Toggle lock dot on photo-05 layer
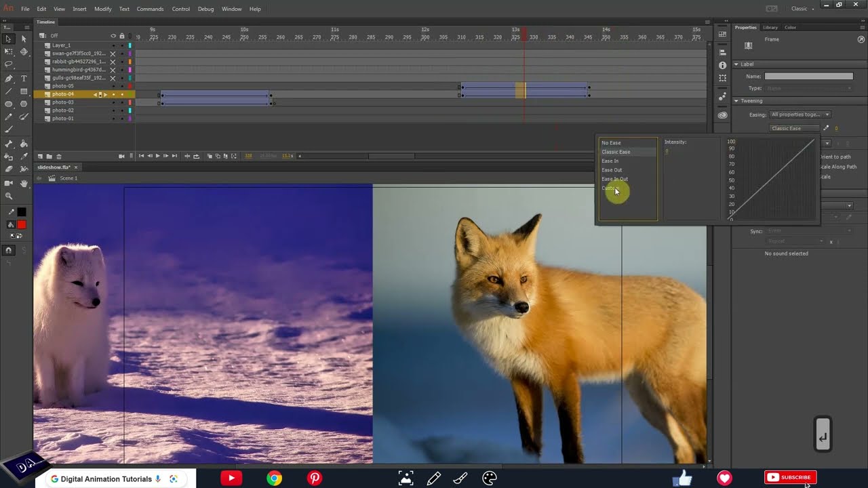This screenshot has height=488, width=868. tap(122, 86)
